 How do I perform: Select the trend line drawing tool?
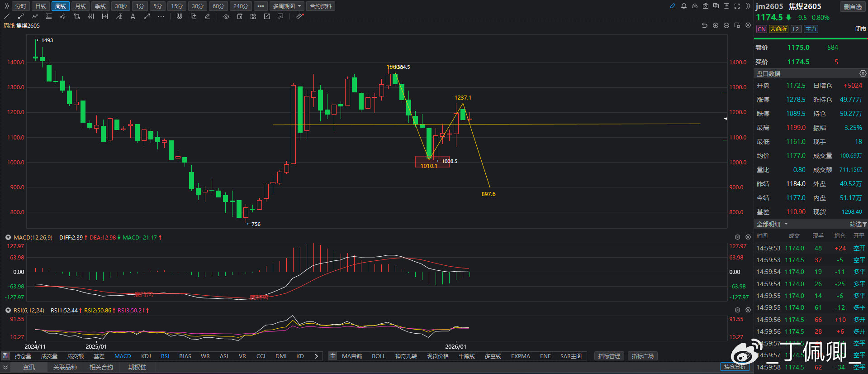(x=7, y=16)
